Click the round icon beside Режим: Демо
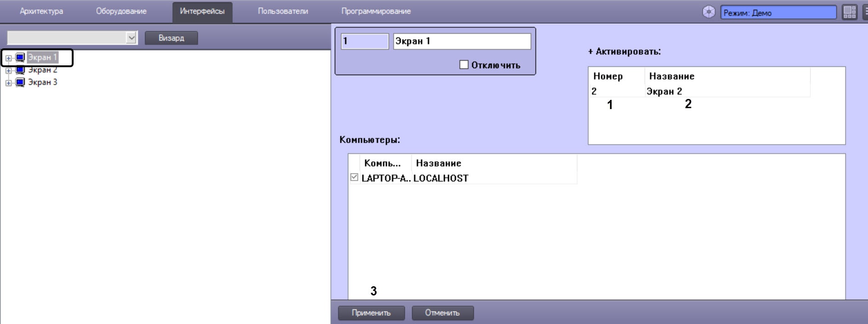This screenshot has height=324, width=868. [x=709, y=12]
